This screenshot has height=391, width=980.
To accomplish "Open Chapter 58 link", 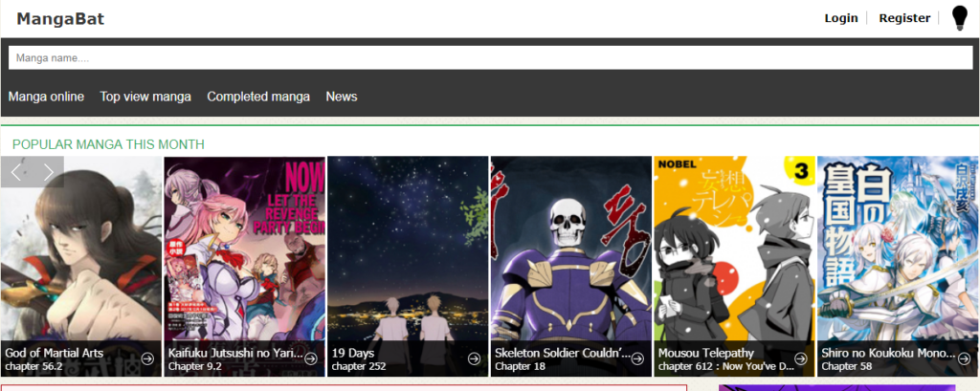I will (x=846, y=367).
